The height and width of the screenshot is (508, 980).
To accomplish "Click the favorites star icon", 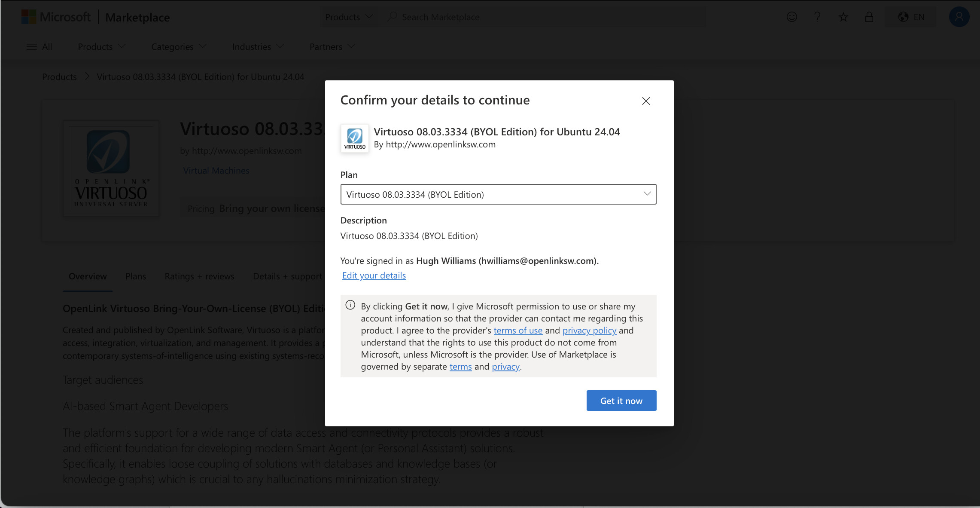I will (x=843, y=17).
